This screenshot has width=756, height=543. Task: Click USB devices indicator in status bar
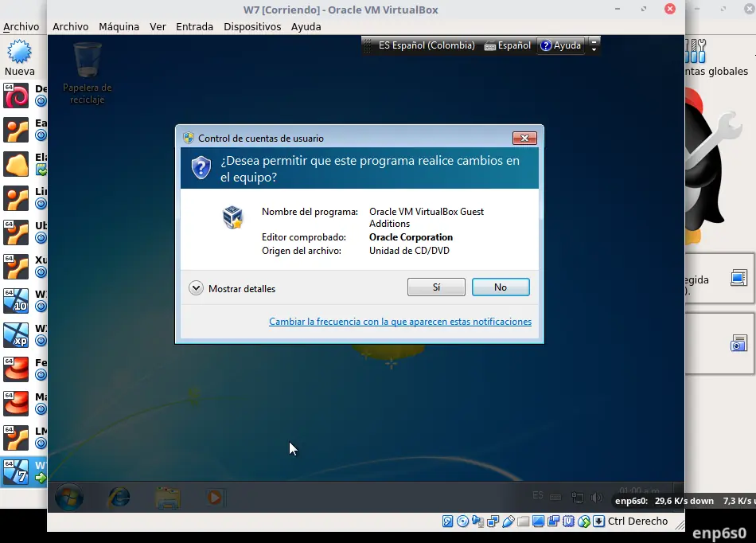509,522
